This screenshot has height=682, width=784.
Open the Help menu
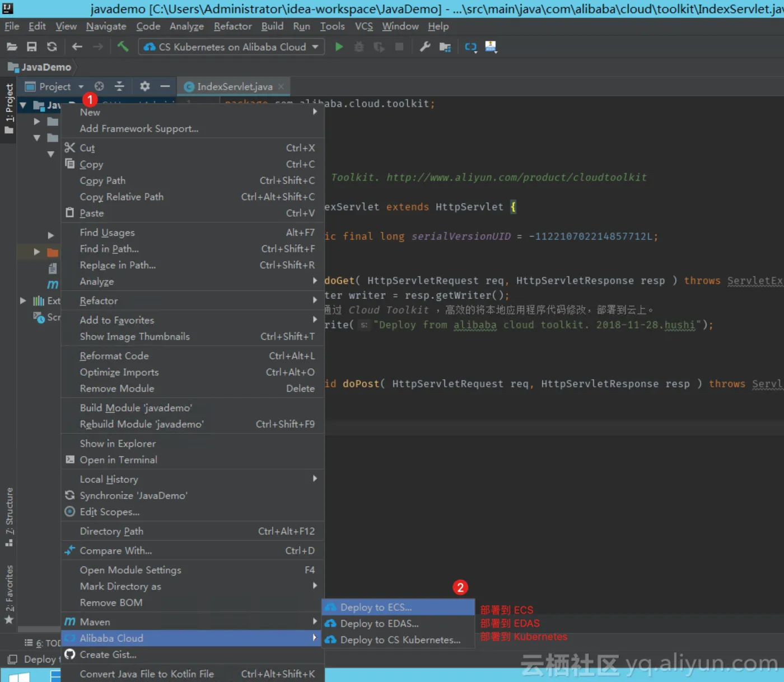(438, 26)
